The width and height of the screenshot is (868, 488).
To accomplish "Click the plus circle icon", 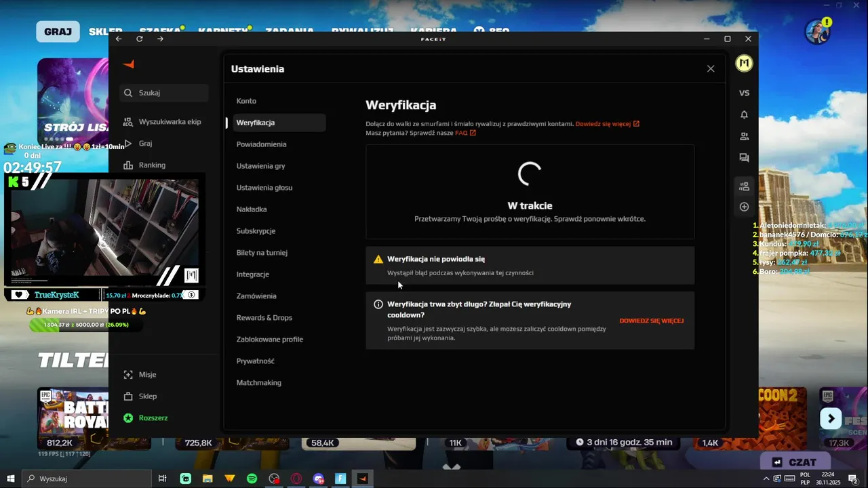I will [x=744, y=207].
